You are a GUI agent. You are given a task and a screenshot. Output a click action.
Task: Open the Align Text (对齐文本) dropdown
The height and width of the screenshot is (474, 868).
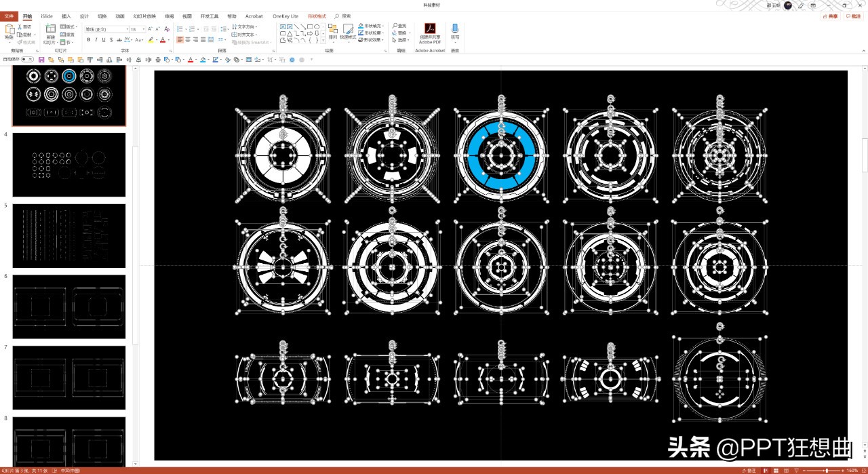245,34
